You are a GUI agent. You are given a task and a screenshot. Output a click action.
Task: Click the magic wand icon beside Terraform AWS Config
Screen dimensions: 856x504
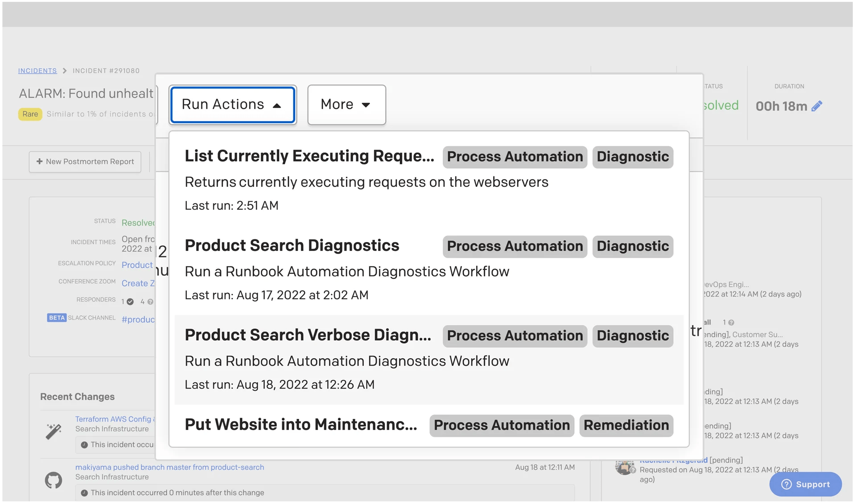[x=53, y=431]
